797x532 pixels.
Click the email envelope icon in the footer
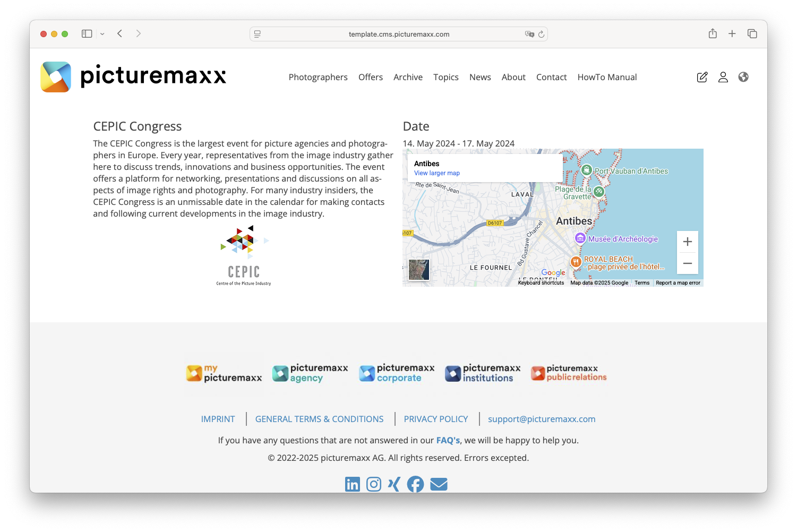pyautogui.click(x=439, y=484)
